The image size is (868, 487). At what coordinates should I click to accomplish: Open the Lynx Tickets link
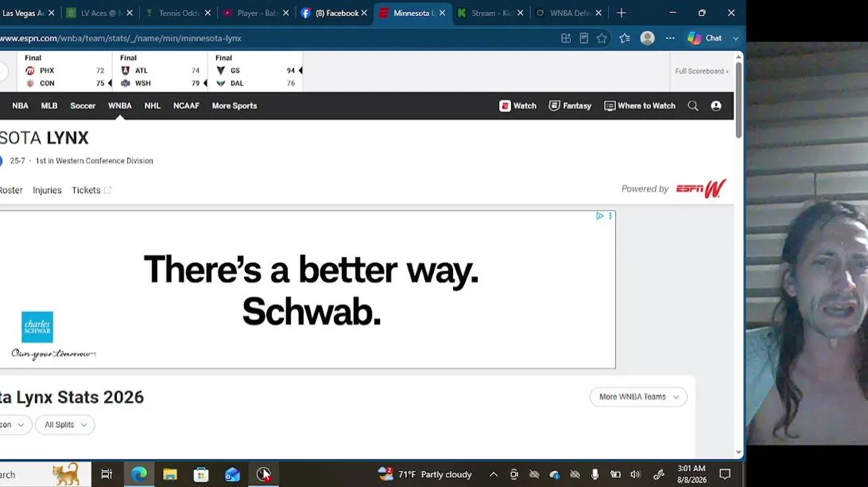coord(91,190)
